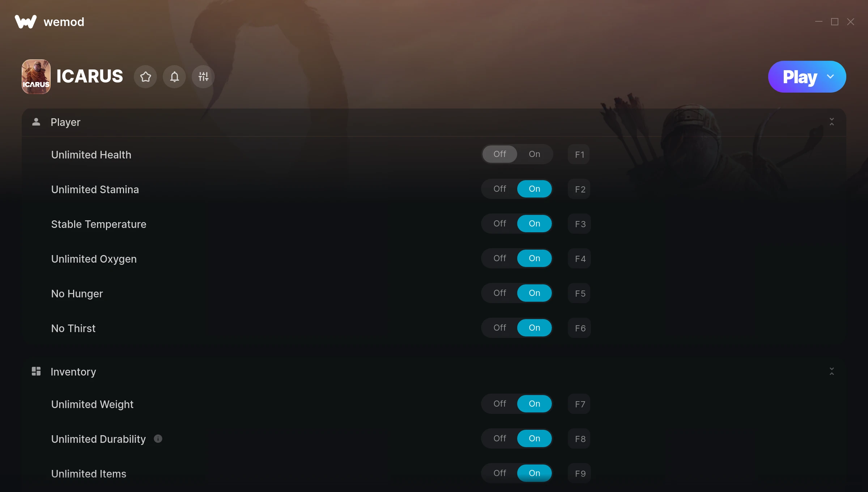The width and height of the screenshot is (868, 492).
Task: Click the Inventory grid icon
Action: pyautogui.click(x=36, y=372)
